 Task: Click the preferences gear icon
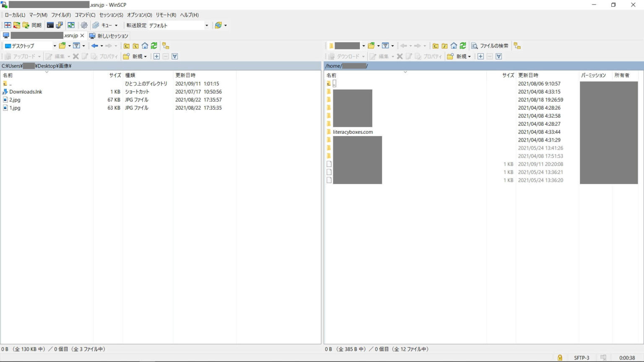click(84, 25)
